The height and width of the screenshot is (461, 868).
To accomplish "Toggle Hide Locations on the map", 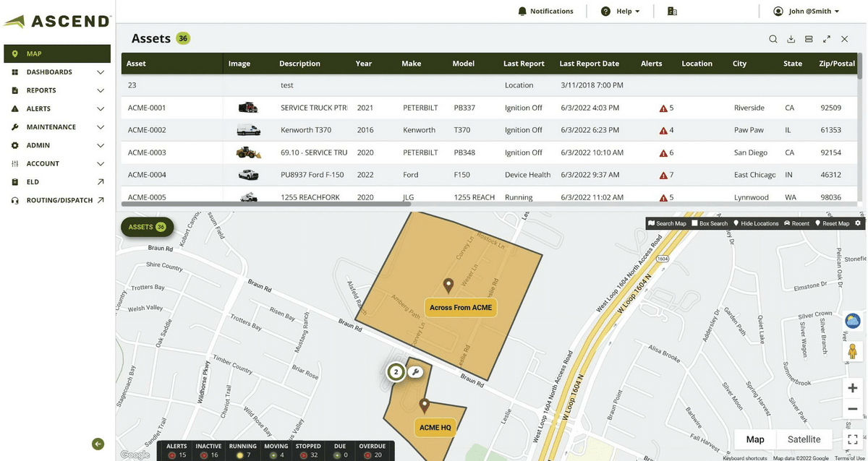I will point(756,223).
